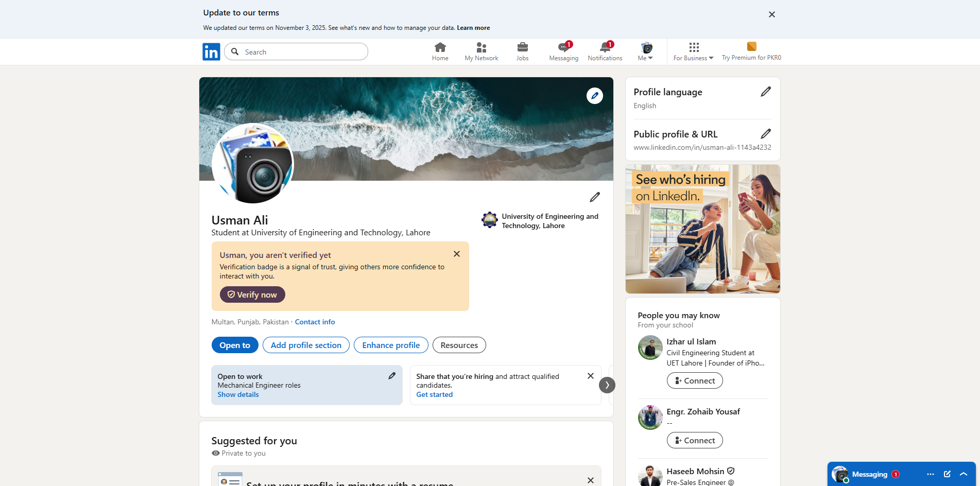The width and height of the screenshot is (980, 486).
Task: Collapse the Messaging overlay chevron
Action: [x=963, y=474]
